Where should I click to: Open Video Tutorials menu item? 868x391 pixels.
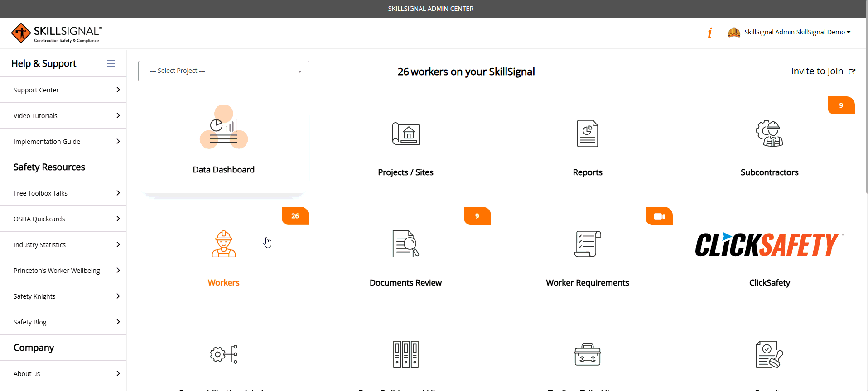point(63,115)
